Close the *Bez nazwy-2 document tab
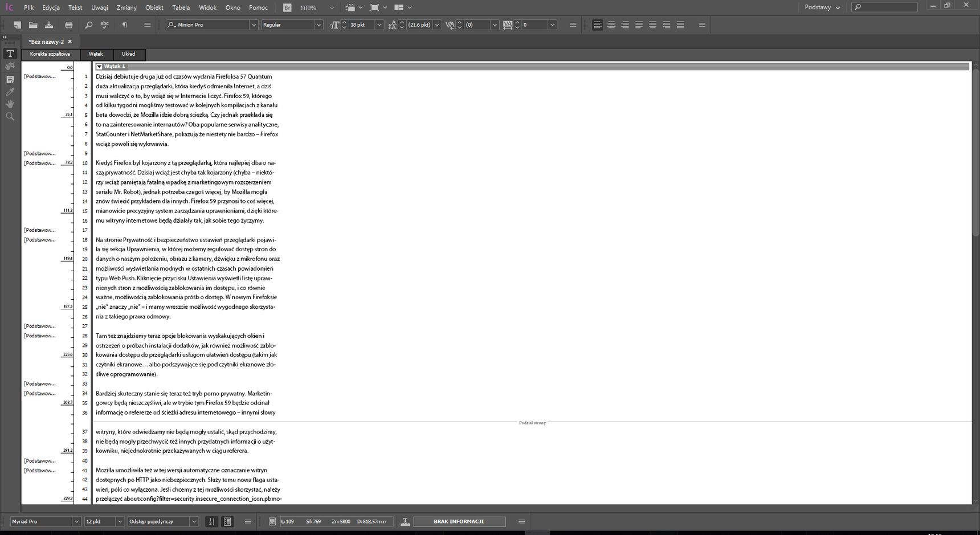Screen dimensions: 980x535 pos(70,42)
